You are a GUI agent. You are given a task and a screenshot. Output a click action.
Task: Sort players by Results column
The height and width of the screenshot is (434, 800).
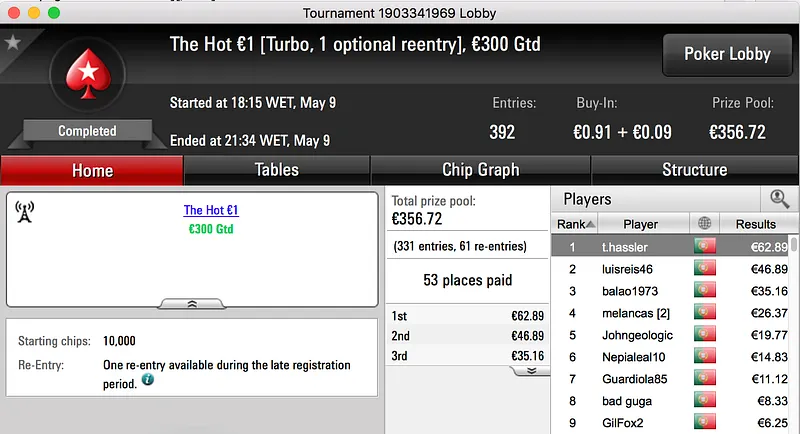[755, 224]
